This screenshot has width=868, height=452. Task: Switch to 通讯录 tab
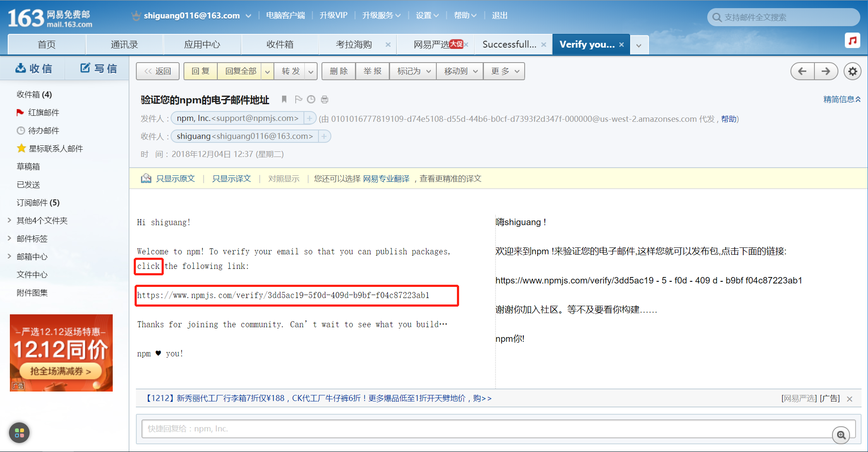pyautogui.click(x=124, y=45)
